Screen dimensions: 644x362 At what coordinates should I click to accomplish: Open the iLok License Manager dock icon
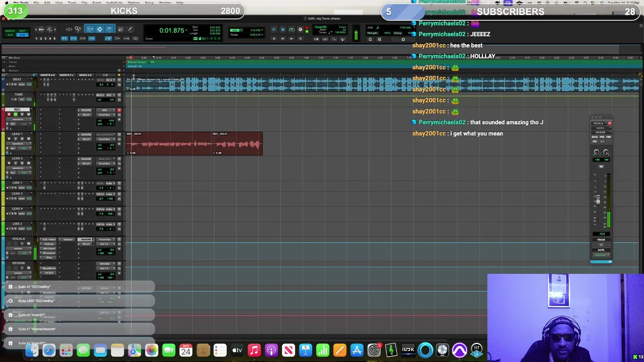(408, 349)
